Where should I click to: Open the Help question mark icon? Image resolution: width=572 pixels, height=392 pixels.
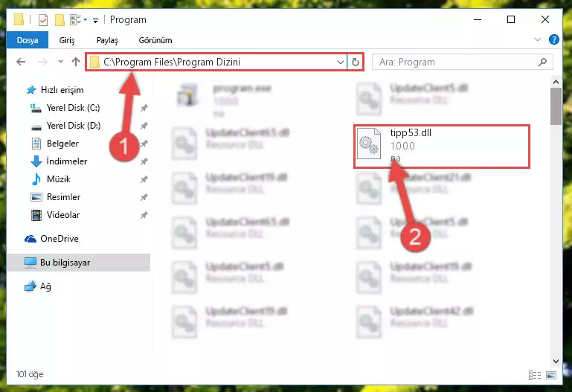(x=553, y=39)
